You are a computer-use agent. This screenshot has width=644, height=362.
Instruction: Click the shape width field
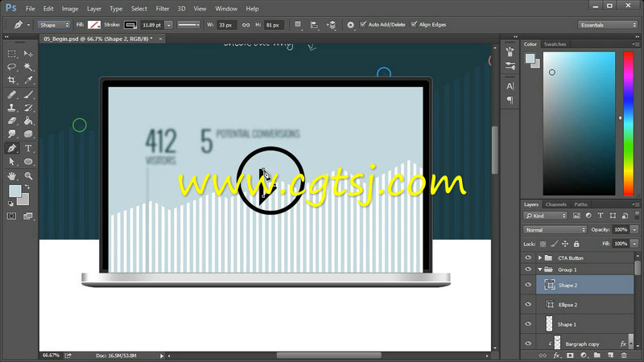pos(226,25)
